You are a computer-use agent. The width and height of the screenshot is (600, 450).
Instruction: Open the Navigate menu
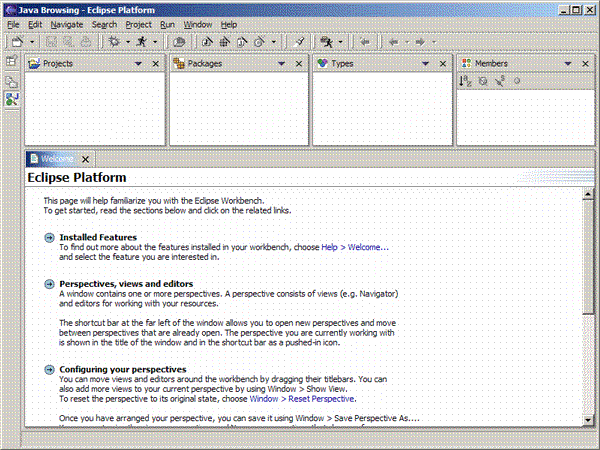click(x=67, y=25)
